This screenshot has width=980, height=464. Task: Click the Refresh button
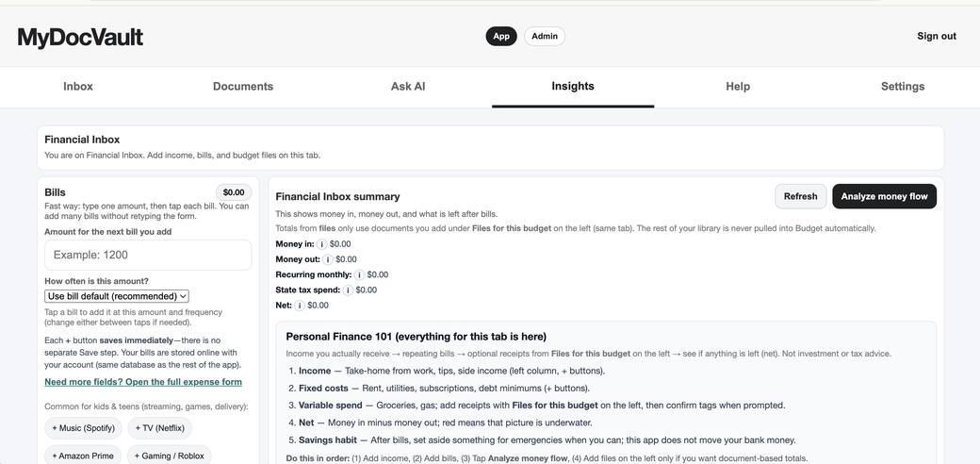pos(801,196)
